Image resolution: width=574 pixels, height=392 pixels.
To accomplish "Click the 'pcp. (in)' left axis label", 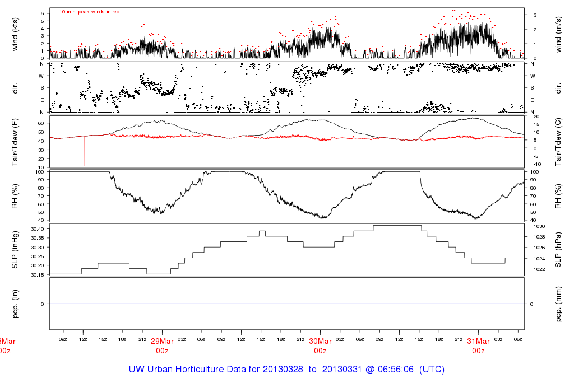I will click(x=16, y=304).
